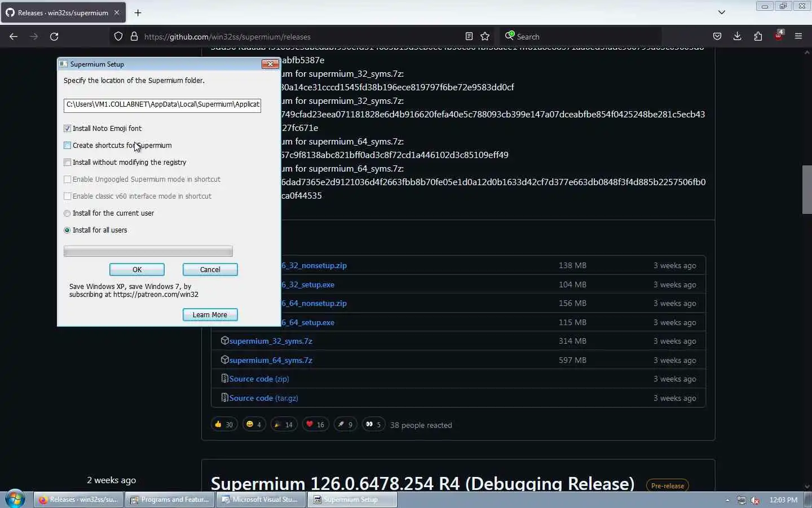812x508 pixels.
Task: Click the tracking protection shield icon
Action: (118, 37)
